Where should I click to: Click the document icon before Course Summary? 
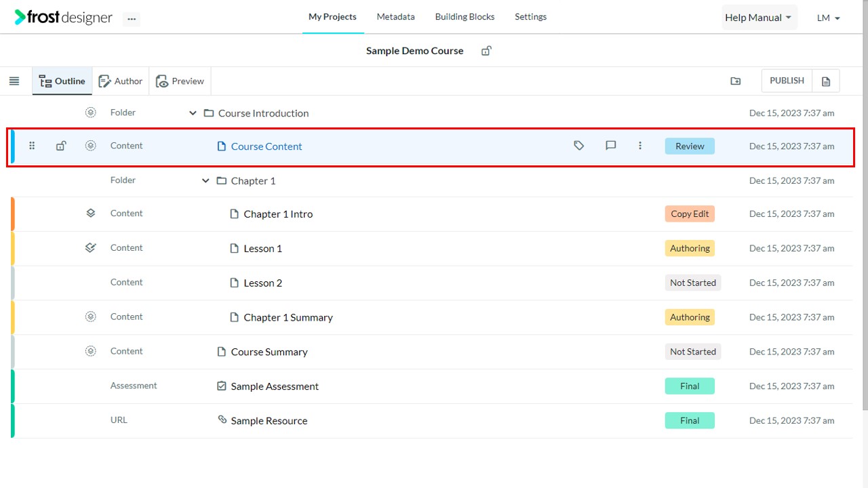point(221,352)
